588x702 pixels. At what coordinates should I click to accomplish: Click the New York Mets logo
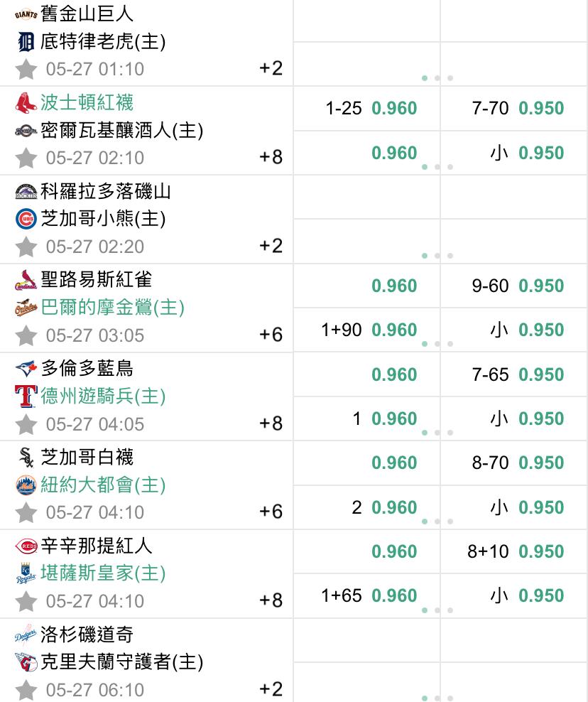coord(26,485)
